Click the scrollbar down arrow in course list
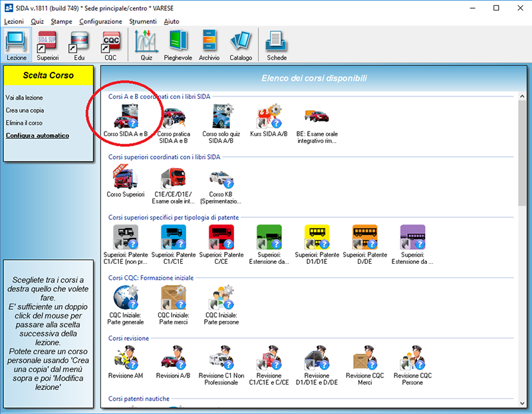 (x=522, y=403)
